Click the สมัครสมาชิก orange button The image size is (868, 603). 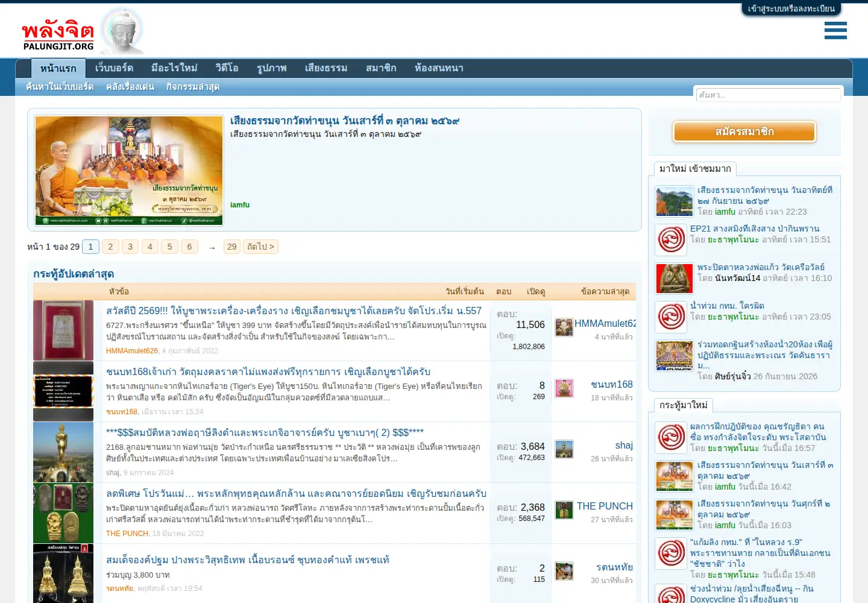(744, 131)
